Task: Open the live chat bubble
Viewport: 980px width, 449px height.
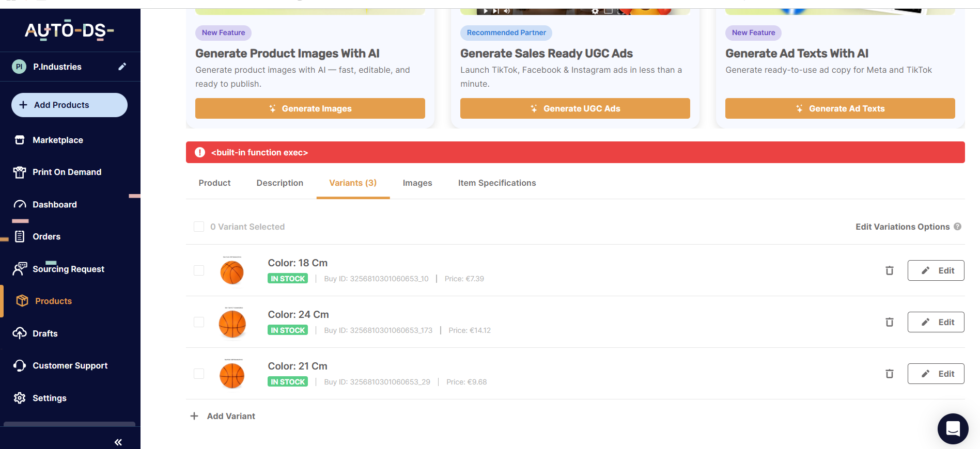Action: [953, 428]
